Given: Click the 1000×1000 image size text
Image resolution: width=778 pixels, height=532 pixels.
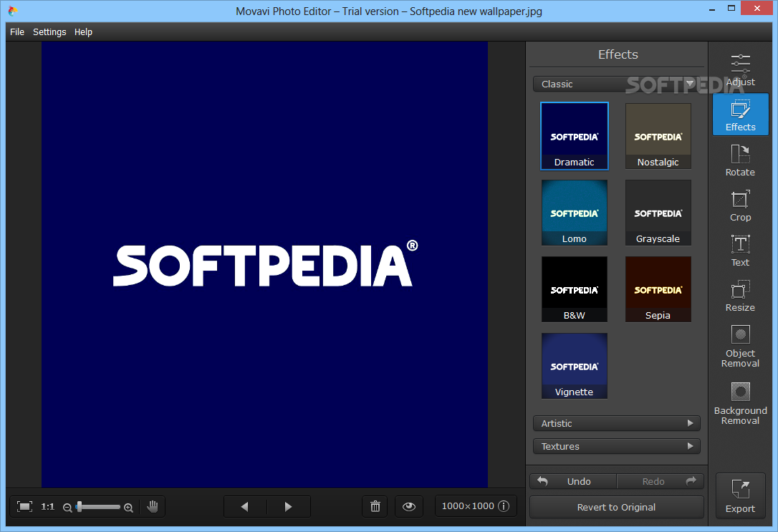Looking at the screenshot, I should tap(468, 506).
